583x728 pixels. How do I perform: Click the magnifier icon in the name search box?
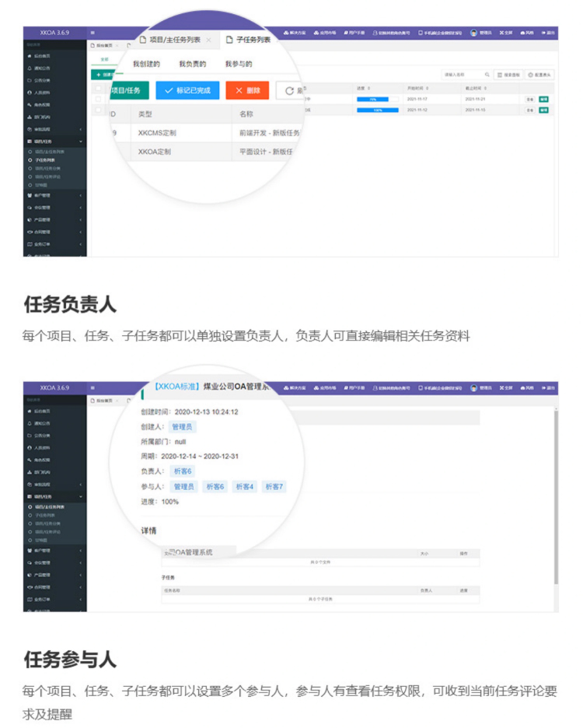487,75
